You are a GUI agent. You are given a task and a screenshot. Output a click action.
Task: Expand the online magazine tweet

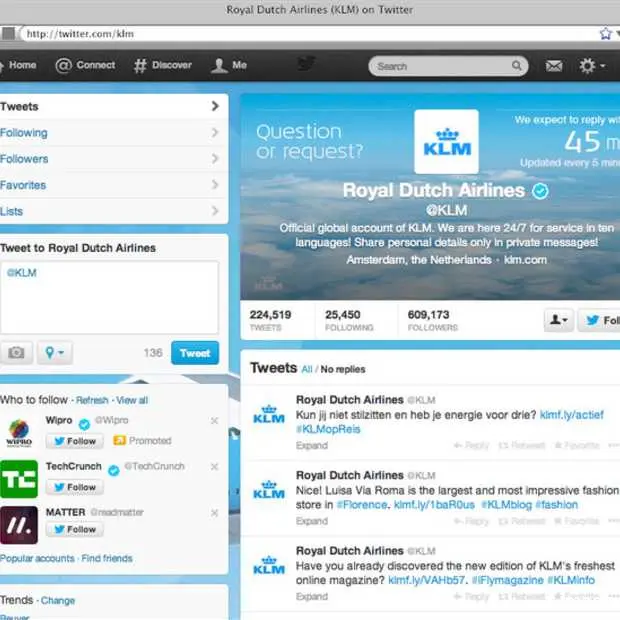pyautogui.click(x=312, y=597)
